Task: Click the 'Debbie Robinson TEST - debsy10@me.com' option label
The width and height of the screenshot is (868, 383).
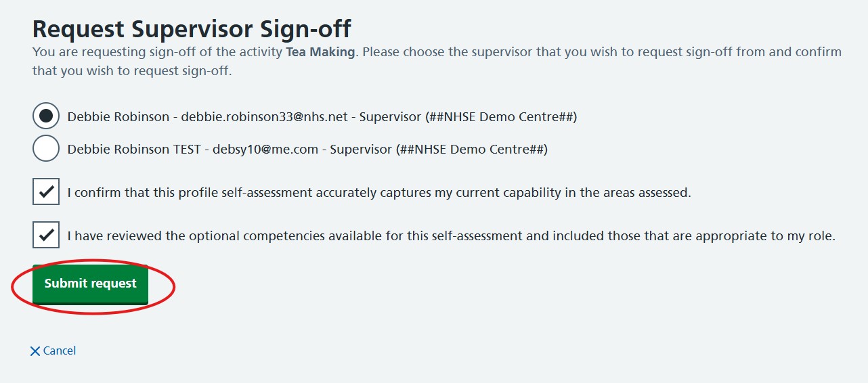Action: tap(307, 150)
